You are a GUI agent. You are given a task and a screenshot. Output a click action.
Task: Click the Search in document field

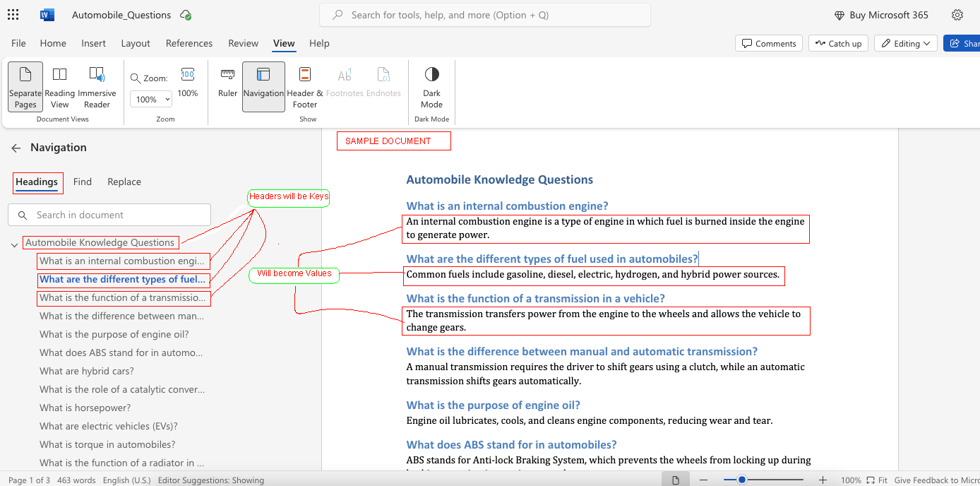(116, 215)
